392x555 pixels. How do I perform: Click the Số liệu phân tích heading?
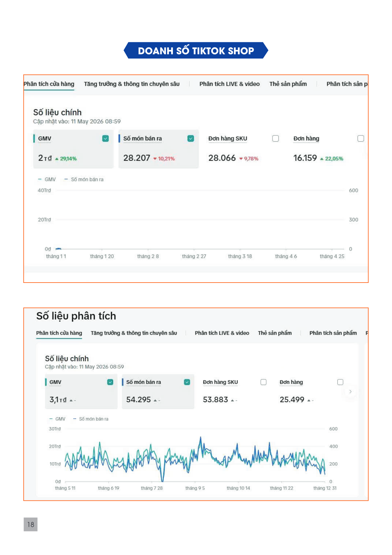click(76, 316)
